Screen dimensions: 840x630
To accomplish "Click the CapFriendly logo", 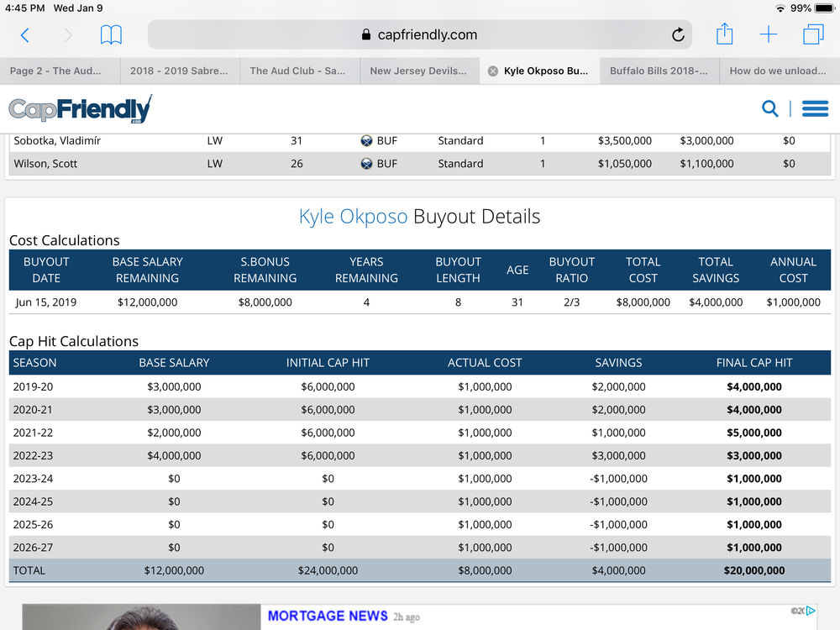I will tap(81, 108).
